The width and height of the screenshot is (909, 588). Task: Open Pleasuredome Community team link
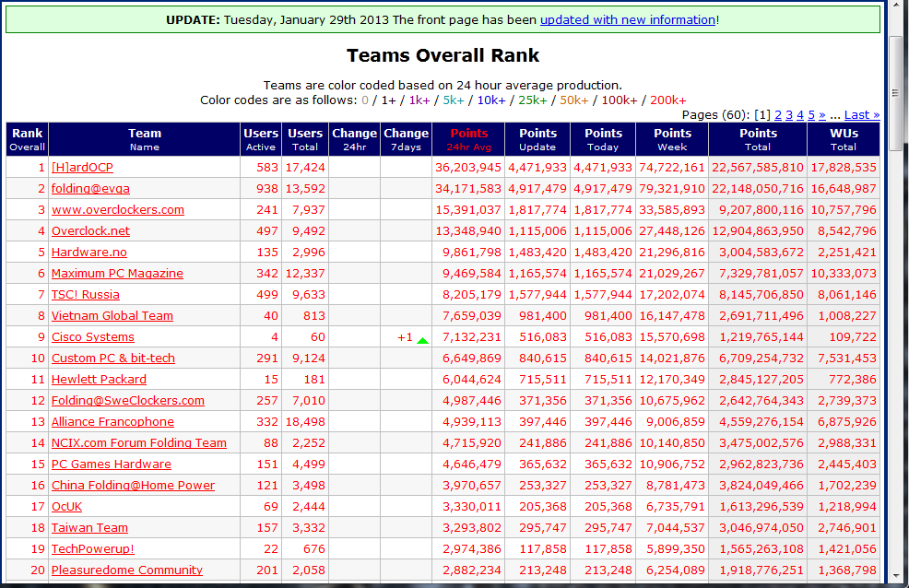(x=127, y=570)
